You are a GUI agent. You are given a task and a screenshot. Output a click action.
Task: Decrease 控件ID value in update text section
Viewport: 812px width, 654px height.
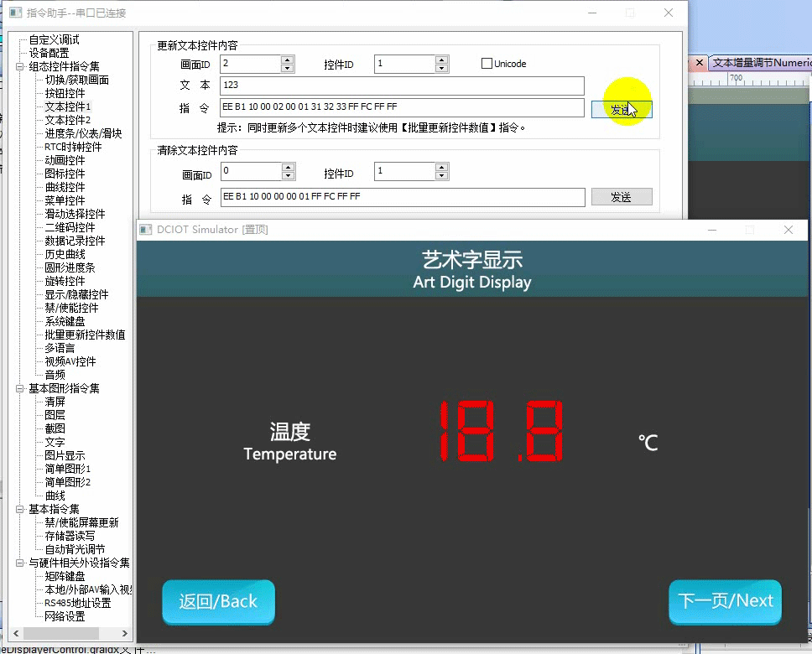tap(441, 69)
